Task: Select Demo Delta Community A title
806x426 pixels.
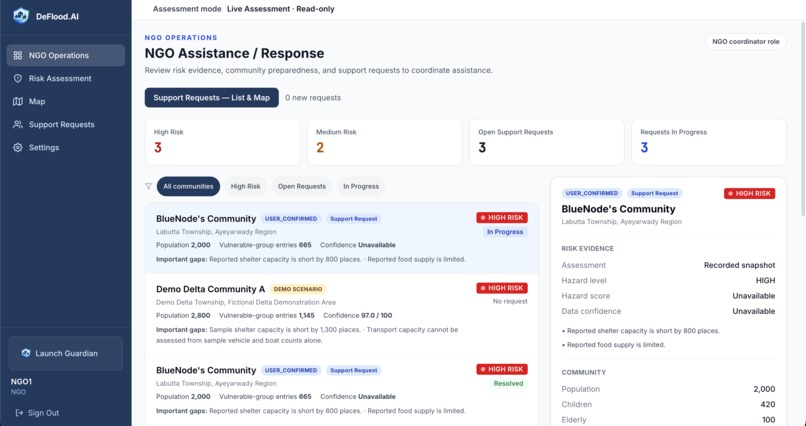Action: tap(210, 289)
